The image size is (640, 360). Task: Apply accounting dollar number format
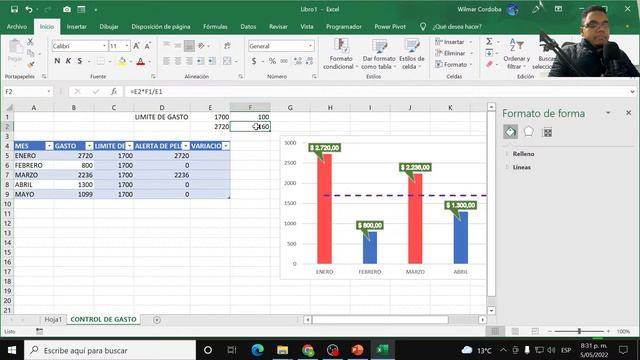pyautogui.click(x=254, y=61)
